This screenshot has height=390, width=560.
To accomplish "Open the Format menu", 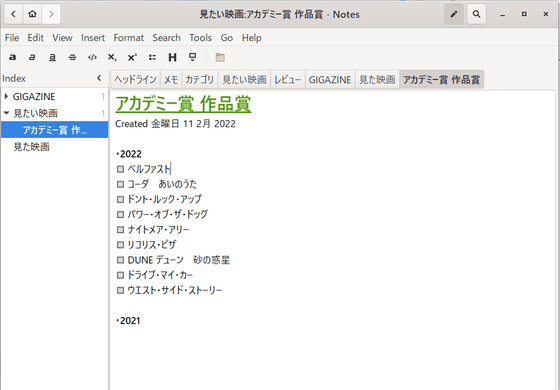I will 129,38.
